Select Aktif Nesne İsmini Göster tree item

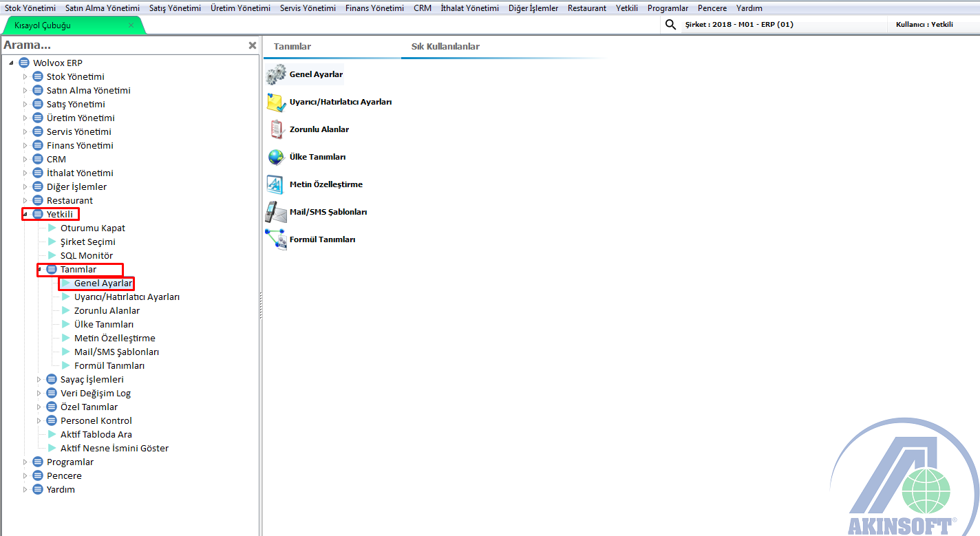[114, 448]
